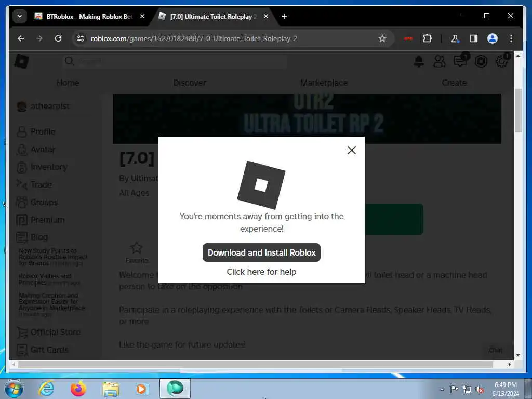Click the Roblox search field
The width and height of the screenshot is (532, 399).
[x=175, y=61]
